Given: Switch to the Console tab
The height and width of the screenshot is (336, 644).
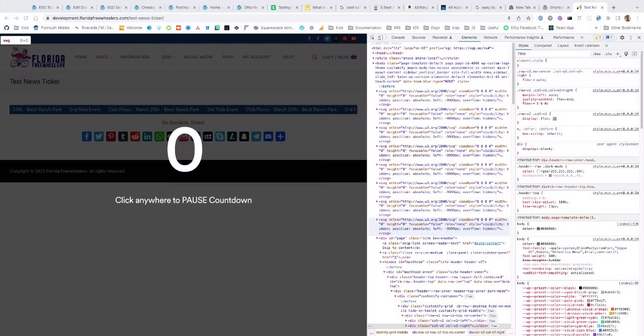Looking at the screenshot, I should tap(398, 38).
